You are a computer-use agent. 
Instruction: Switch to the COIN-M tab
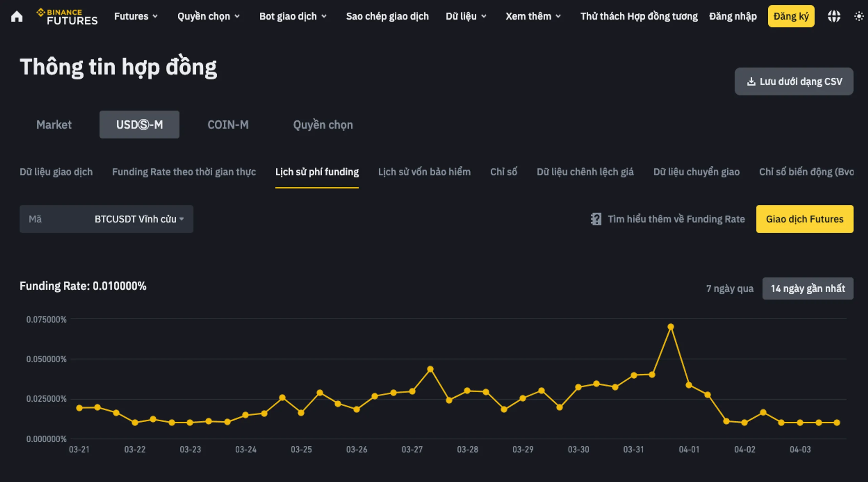click(228, 125)
